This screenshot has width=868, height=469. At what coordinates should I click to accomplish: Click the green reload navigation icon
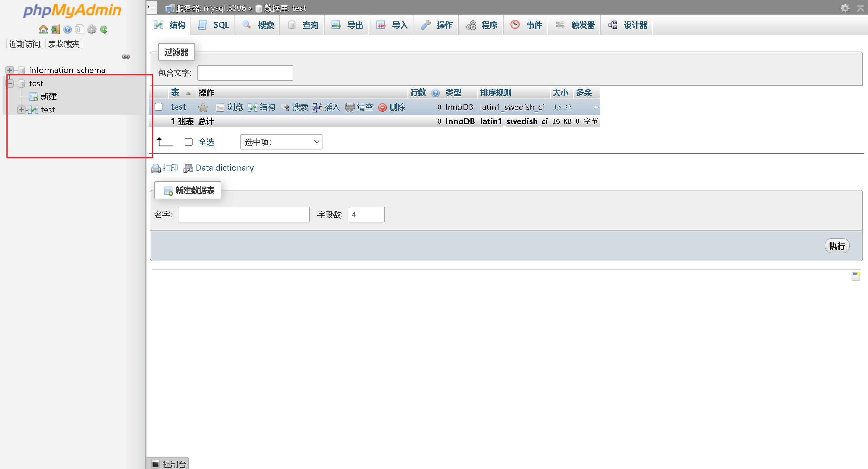(x=104, y=30)
